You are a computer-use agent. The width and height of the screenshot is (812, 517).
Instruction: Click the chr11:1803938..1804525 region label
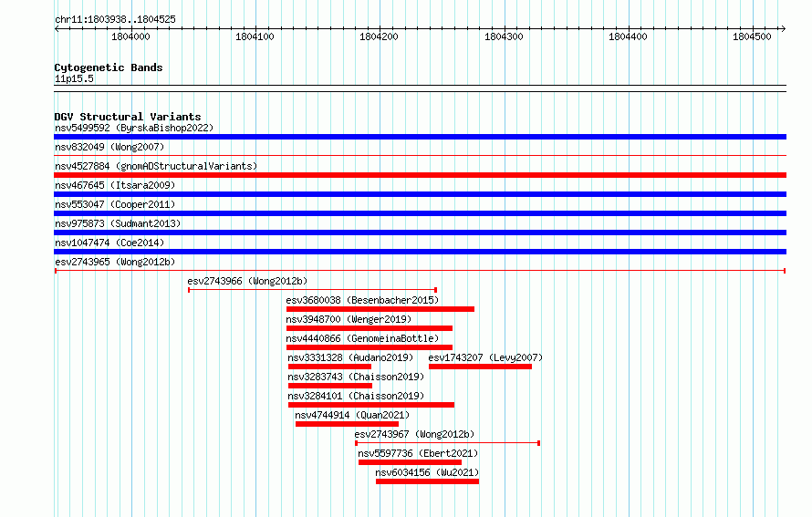tap(115, 20)
